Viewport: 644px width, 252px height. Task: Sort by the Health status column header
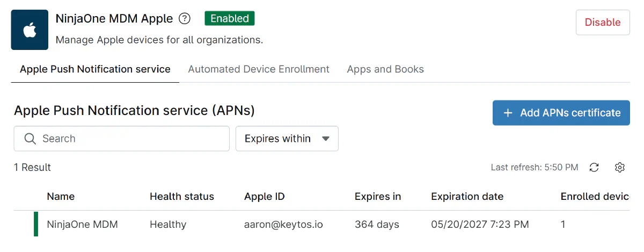pyautogui.click(x=182, y=197)
